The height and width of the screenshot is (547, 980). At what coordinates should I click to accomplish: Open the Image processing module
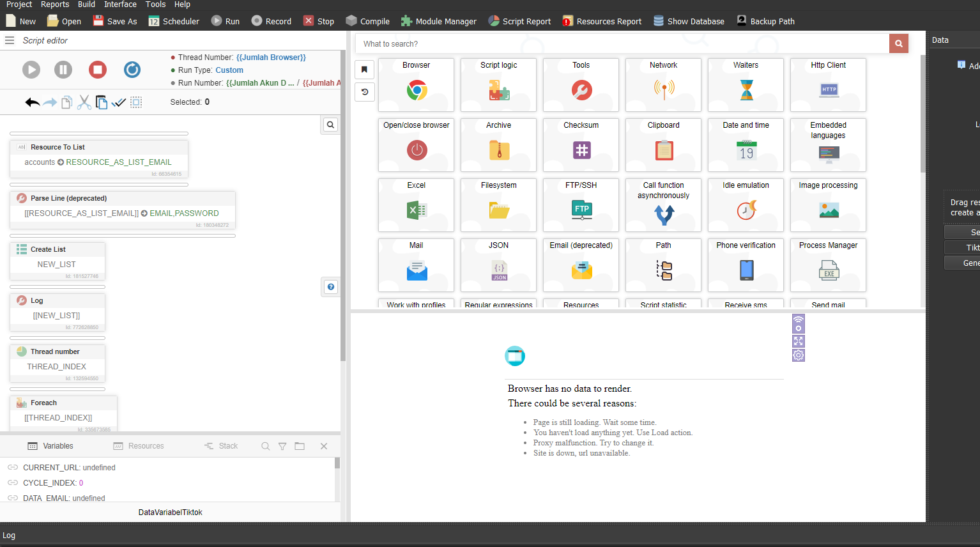point(828,205)
